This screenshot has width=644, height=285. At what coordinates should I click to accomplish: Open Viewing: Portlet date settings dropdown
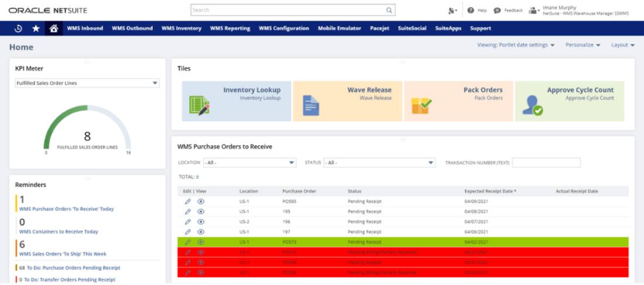tap(516, 45)
